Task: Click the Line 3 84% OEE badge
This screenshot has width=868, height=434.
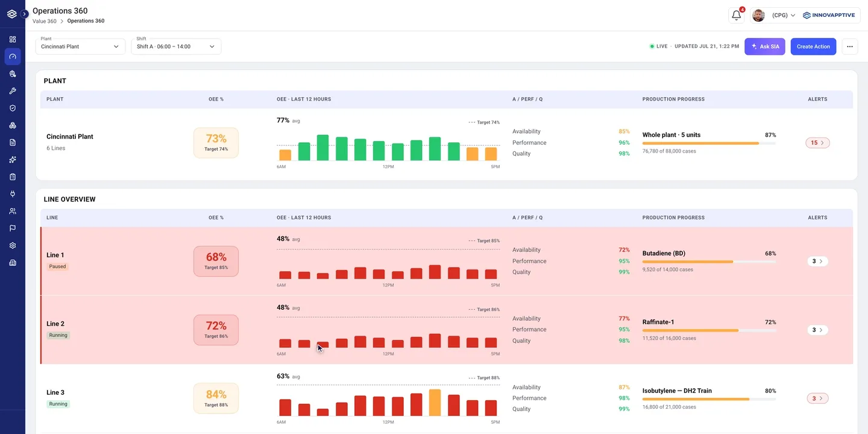Action: [x=216, y=398]
